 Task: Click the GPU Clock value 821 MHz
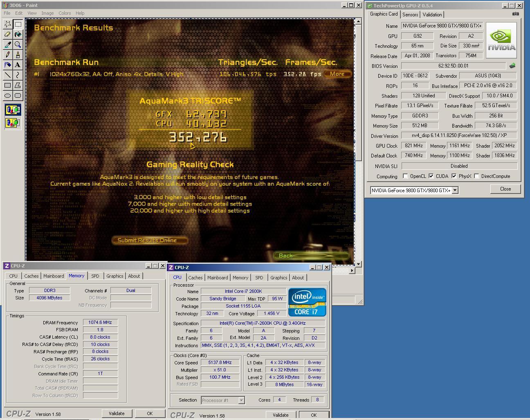point(413,146)
